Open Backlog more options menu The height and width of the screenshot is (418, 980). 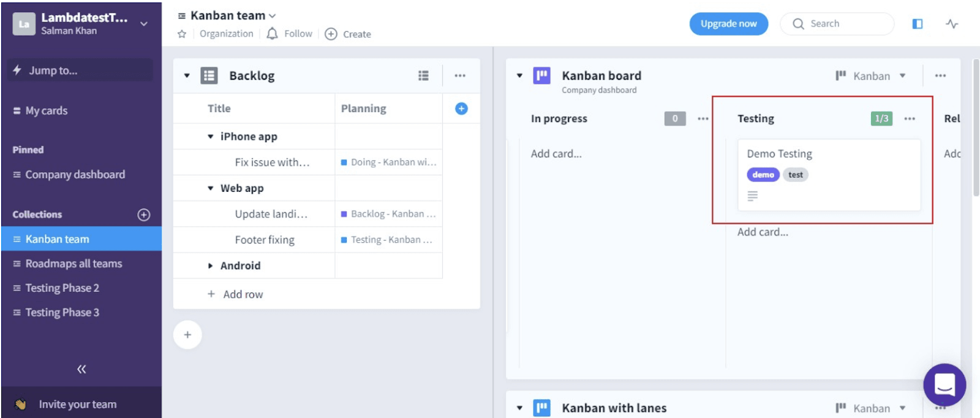point(460,76)
